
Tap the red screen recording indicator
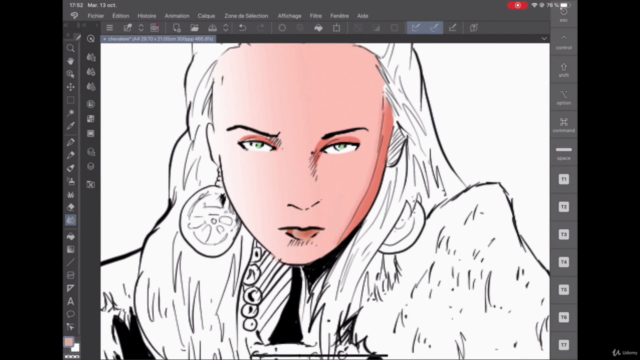pos(517,5)
